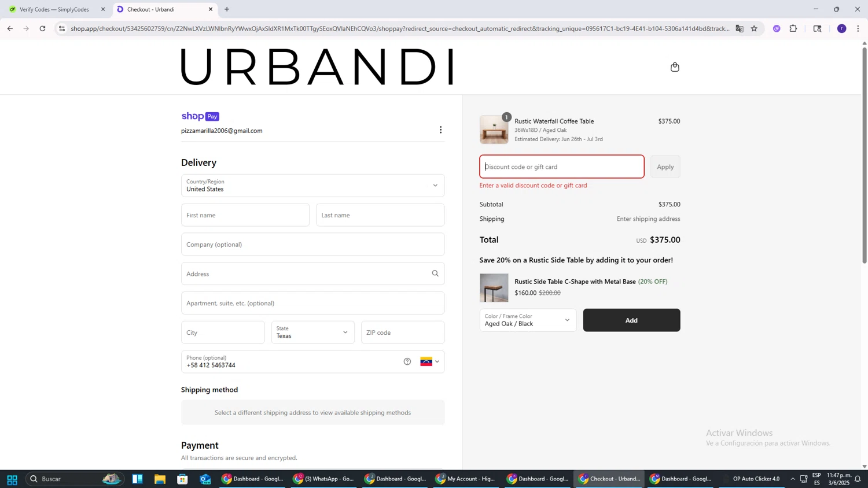This screenshot has width=868, height=488.
Task: Click the pizzamarilla2006@gmail.com email text
Action: pos(222,131)
